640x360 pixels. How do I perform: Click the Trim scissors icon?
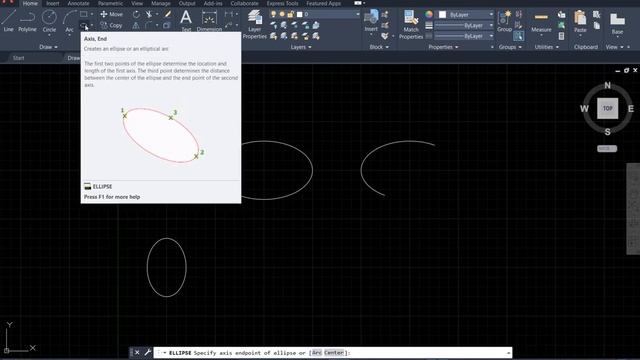click(149, 14)
